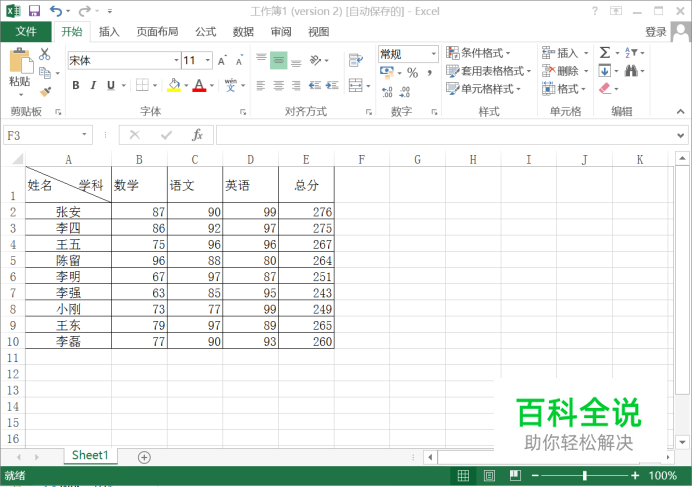Viewport: 692px width, 487px height.
Task: Open 单元格样式 cell styles menu
Action: click(484, 89)
